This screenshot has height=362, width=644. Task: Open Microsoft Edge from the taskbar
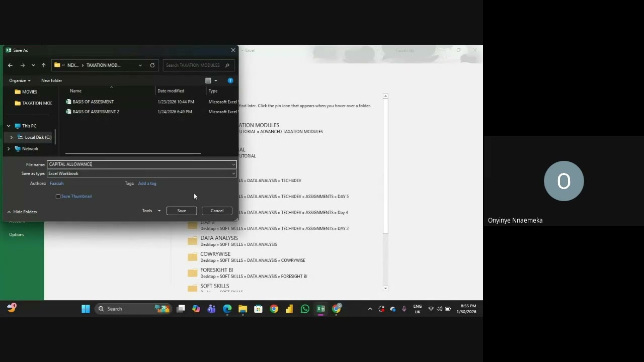(227, 309)
